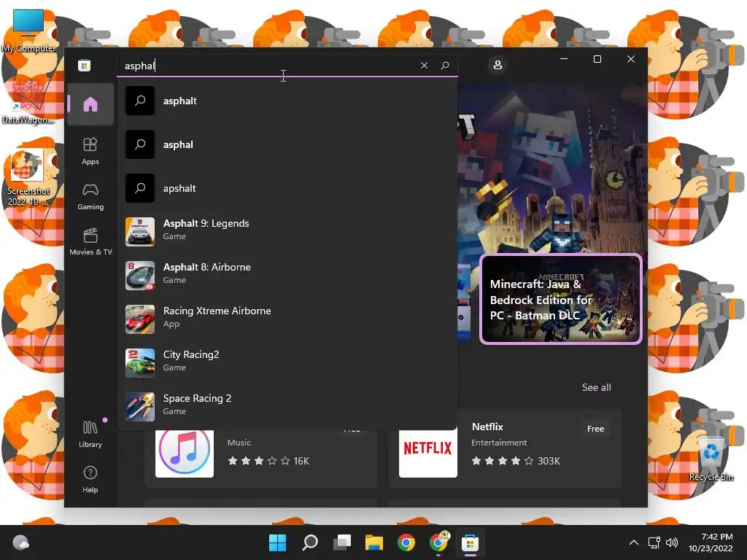
Task: Open Task View on taskbar
Action: coord(342,542)
